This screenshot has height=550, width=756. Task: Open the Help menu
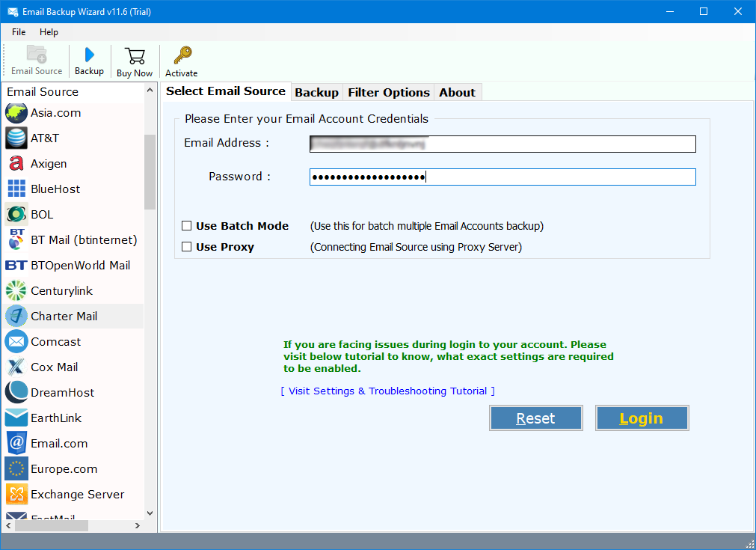pos(49,32)
